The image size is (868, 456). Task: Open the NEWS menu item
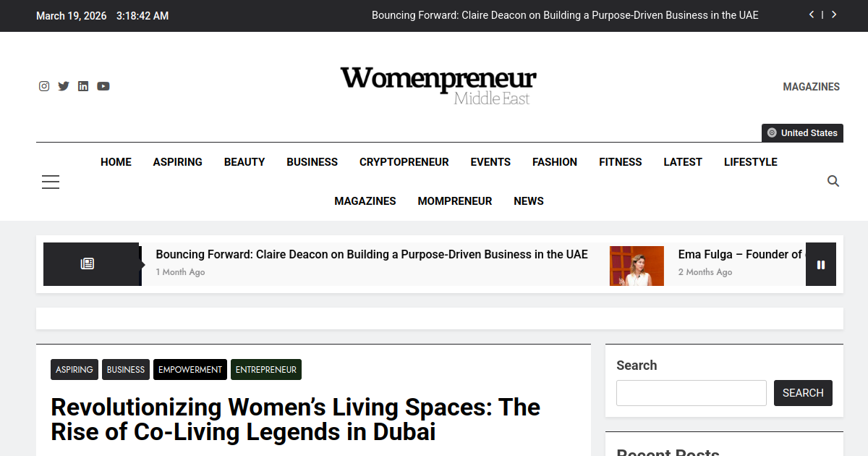point(529,201)
